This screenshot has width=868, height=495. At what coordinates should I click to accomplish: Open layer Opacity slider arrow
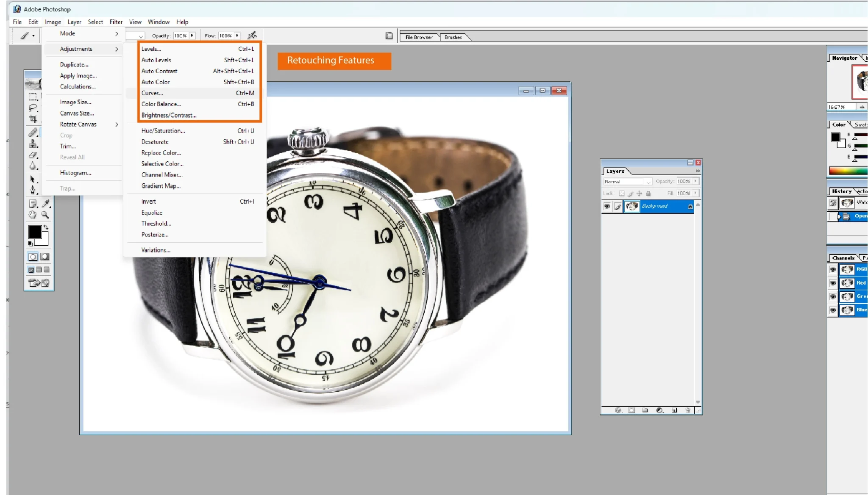pos(696,181)
